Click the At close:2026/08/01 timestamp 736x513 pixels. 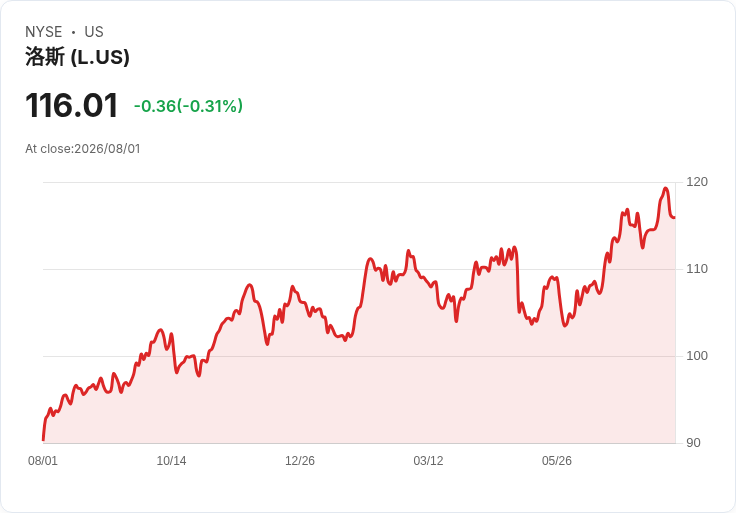tap(83, 149)
